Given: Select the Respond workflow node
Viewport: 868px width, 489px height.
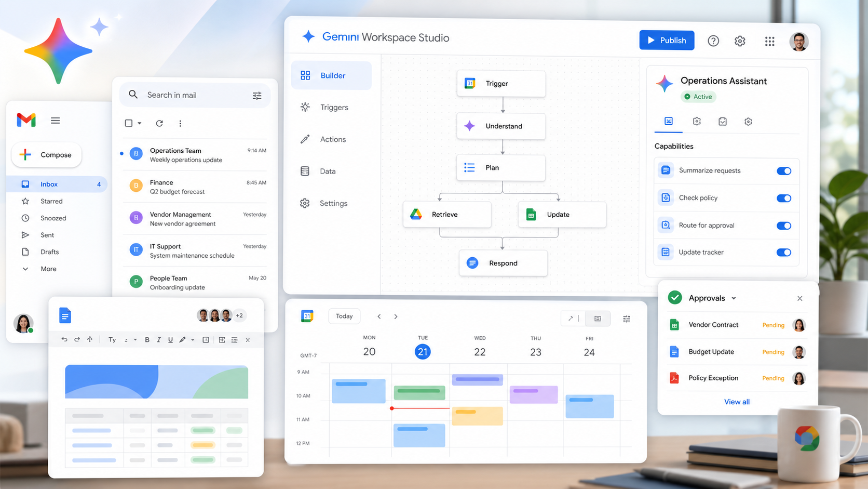Looking at the screenshot, I should [x=503, y=263].
